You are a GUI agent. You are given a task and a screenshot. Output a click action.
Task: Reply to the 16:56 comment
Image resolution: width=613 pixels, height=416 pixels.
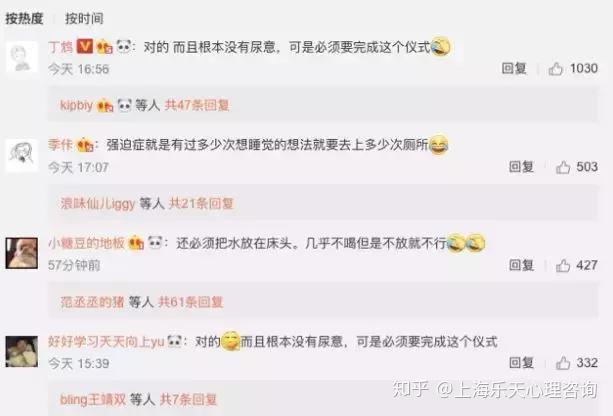(514, 69)
